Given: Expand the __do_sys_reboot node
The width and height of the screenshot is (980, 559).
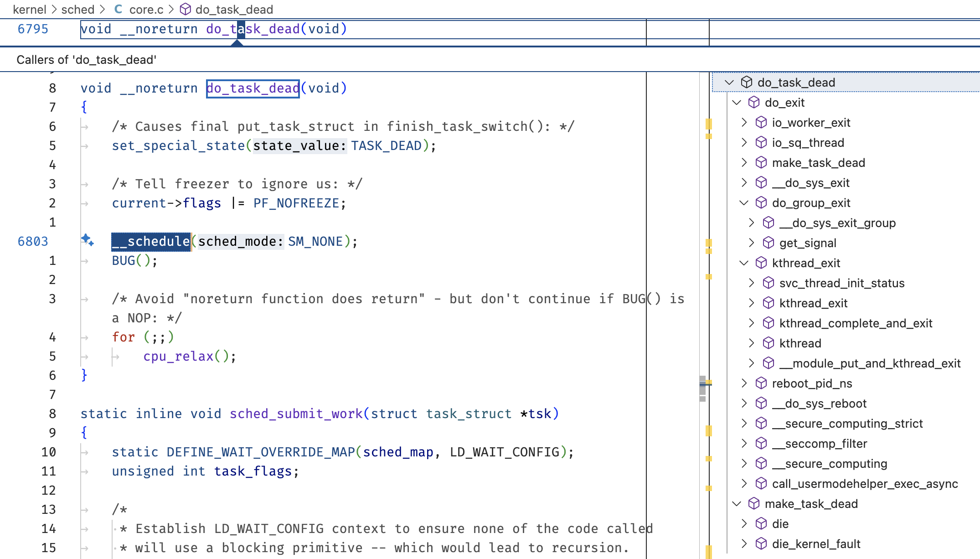Looking at the screenshot, I should (744, 404).
